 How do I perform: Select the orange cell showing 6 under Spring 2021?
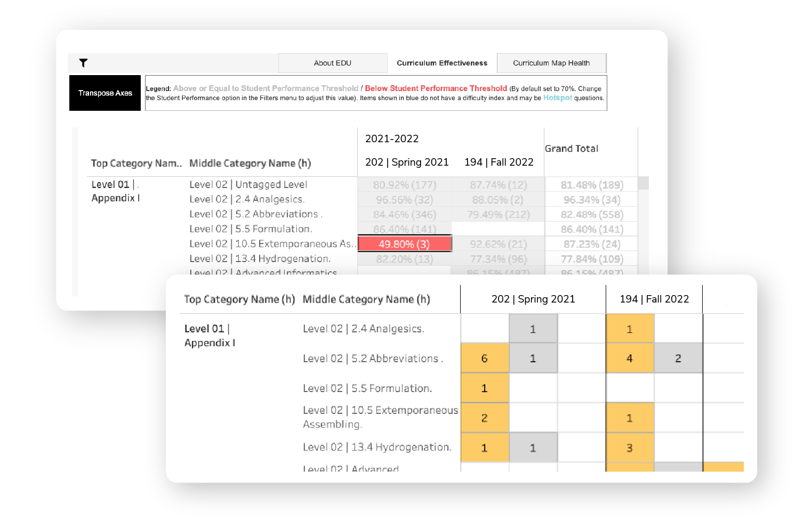(x=485, y=358)
